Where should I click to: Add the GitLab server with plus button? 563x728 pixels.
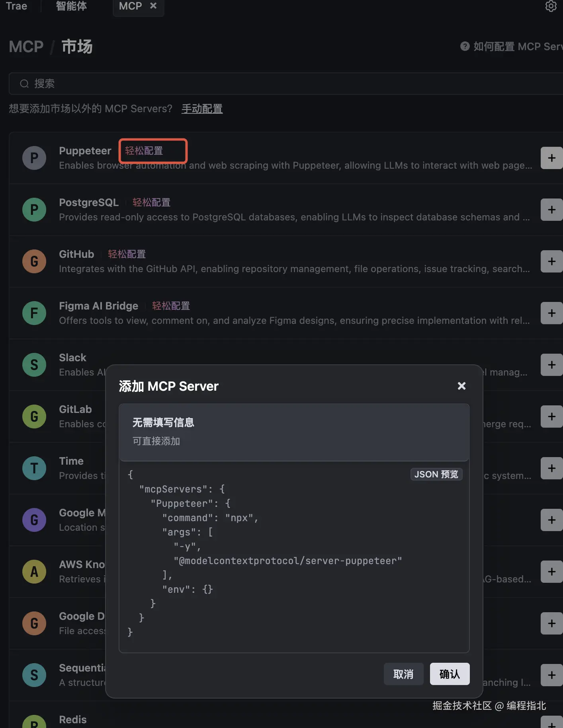tap(551, 417)
